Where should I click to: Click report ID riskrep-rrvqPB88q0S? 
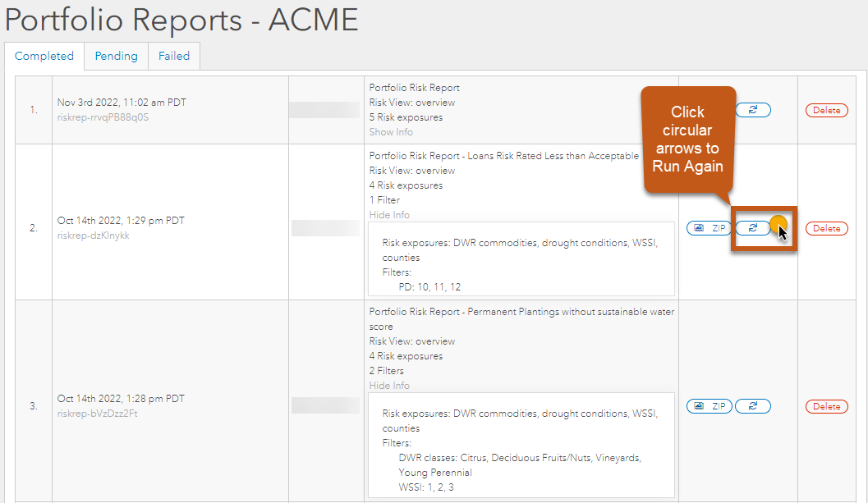103,117
